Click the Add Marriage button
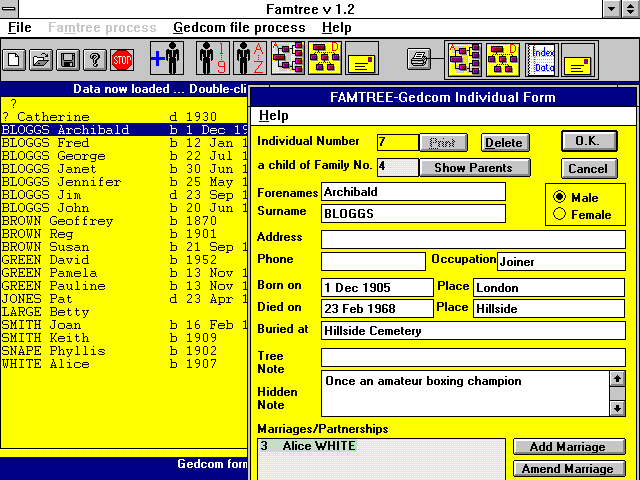Screen dimensions: 640x480 click(569, 447)
